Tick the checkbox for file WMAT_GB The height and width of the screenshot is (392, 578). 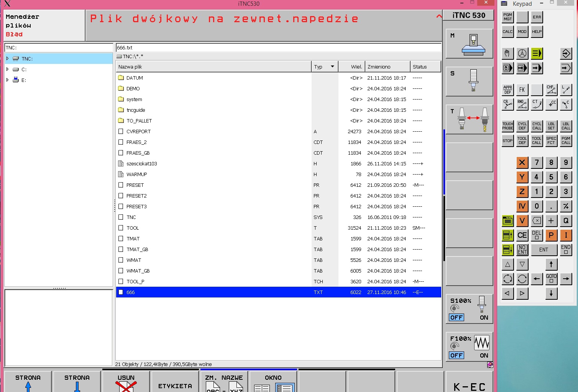[121, 271]
